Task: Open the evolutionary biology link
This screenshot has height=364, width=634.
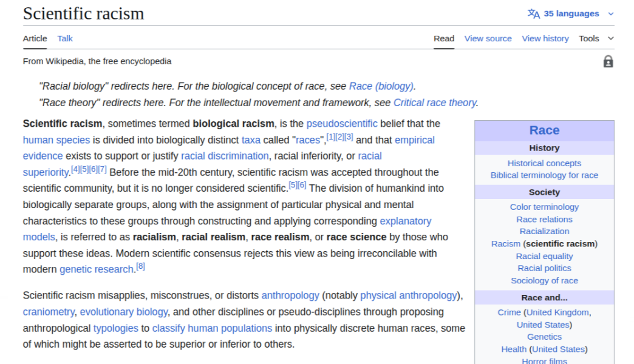Action: coord(124,312)
